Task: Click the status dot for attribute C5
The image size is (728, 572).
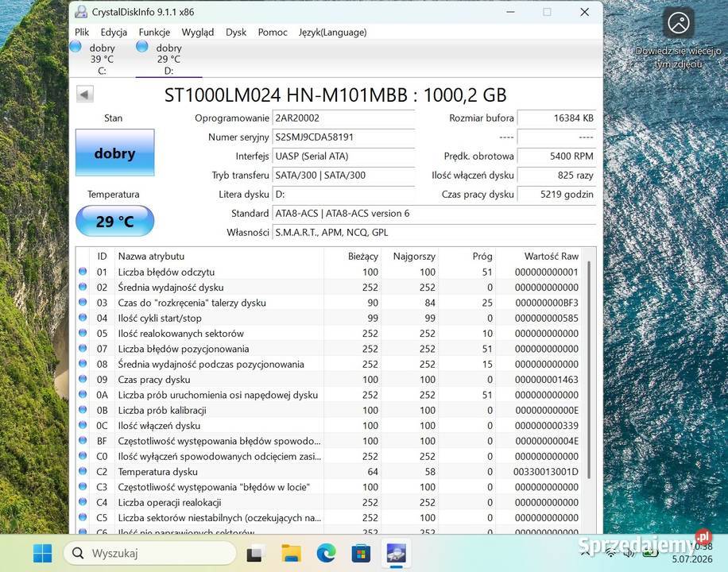Action: 83,516
